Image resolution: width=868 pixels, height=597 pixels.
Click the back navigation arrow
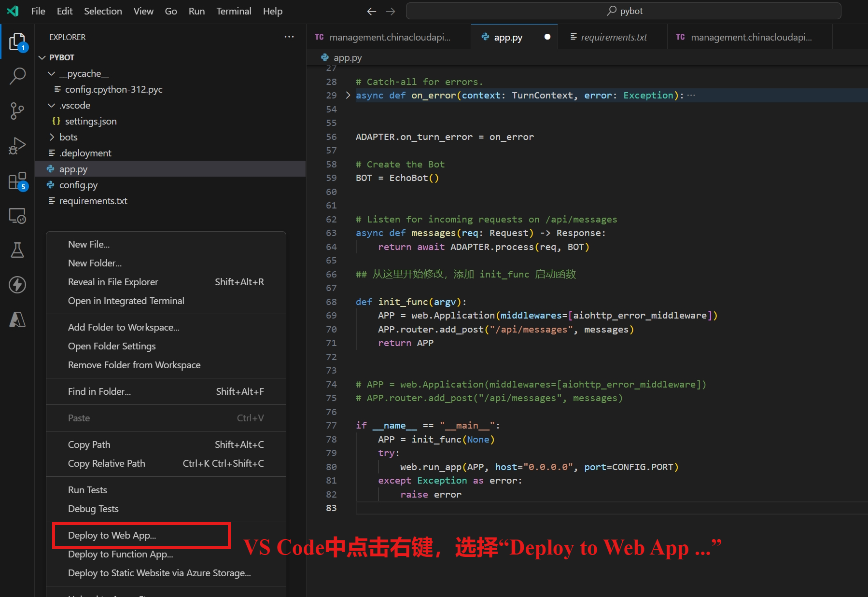(371, 11)
